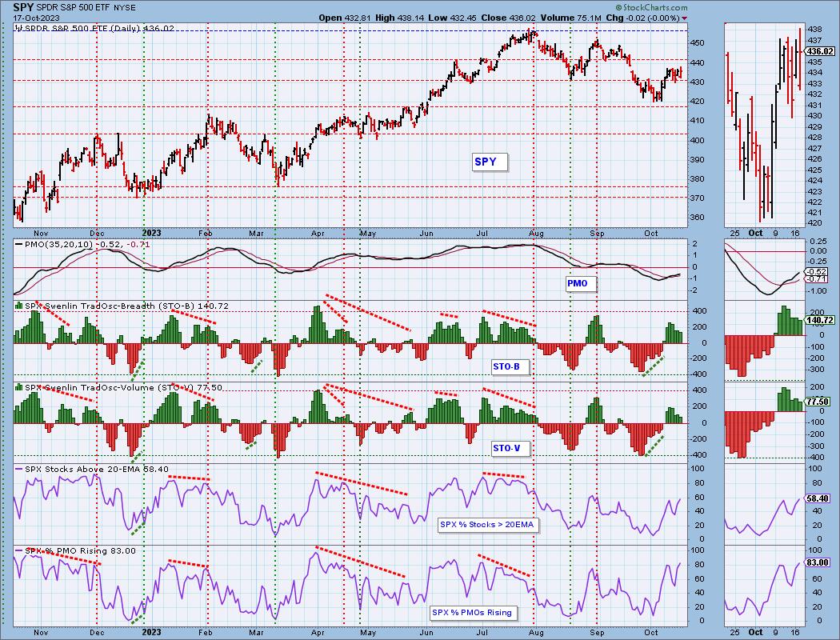840x640 pixels.
Task: Click the green bar icon beside STO-B legend
Action: (x=18, y=306)
